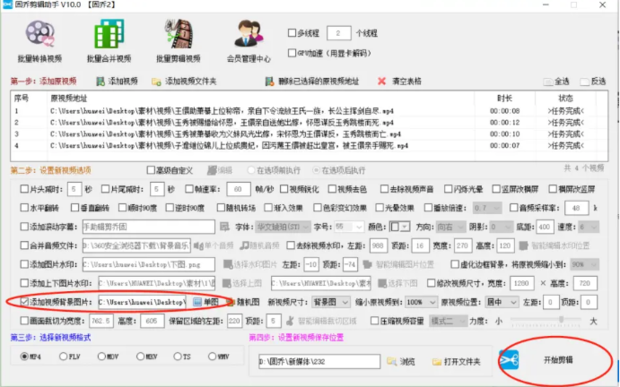
Task: Open 速度 speed dropdown
Action: pyautogui.click(x=588, y=227)
